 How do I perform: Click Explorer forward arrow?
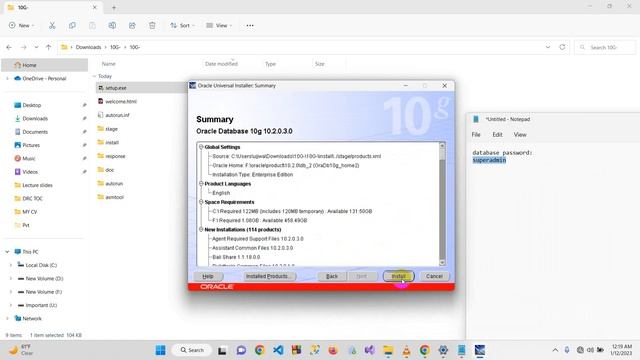(24, 47)
